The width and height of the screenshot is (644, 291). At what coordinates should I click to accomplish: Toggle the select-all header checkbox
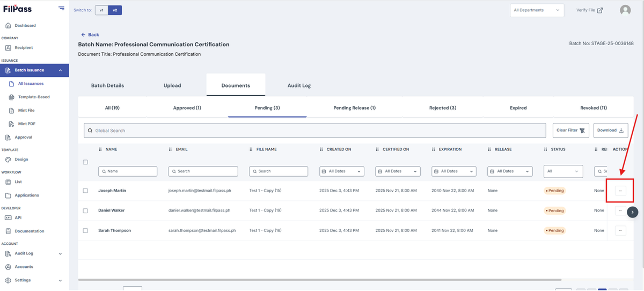[85, 162]
